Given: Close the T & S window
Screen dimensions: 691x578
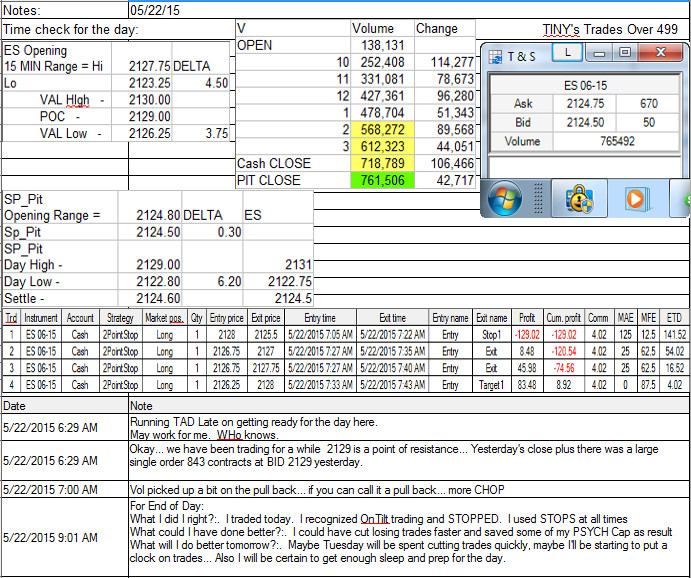Looking at the screenshot, I should click(660, 52).
